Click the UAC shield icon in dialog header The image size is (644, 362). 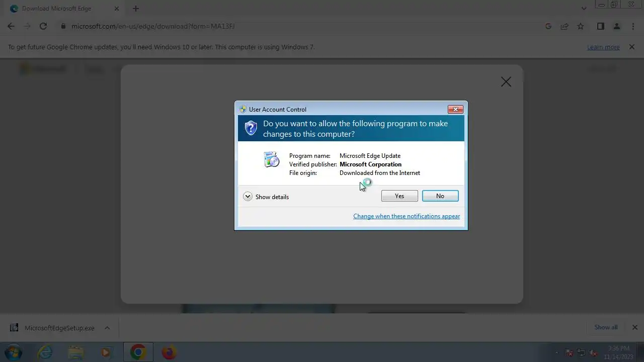(251, 128)
